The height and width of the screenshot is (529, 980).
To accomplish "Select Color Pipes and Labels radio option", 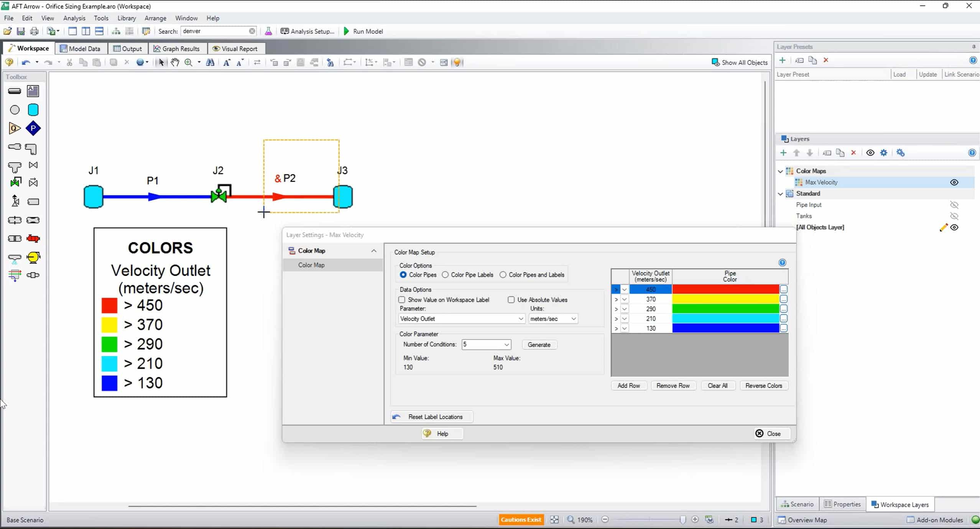I will point(503,275).
